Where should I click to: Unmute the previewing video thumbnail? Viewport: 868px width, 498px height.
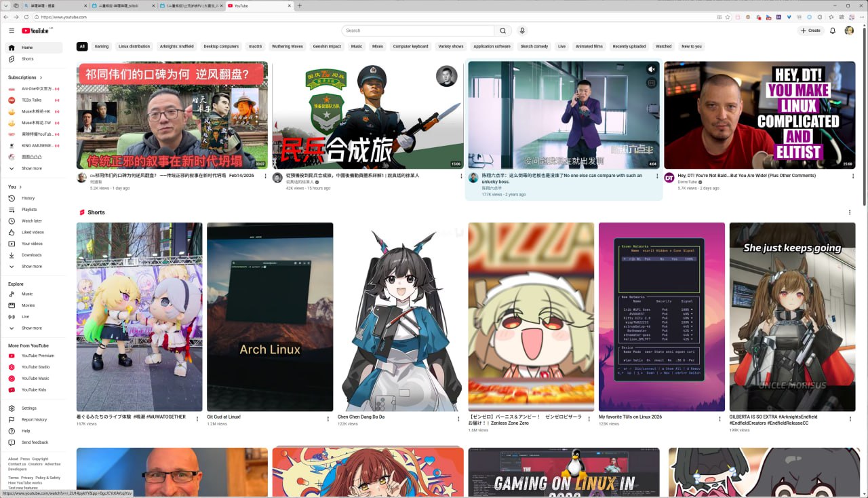[651, 69]
